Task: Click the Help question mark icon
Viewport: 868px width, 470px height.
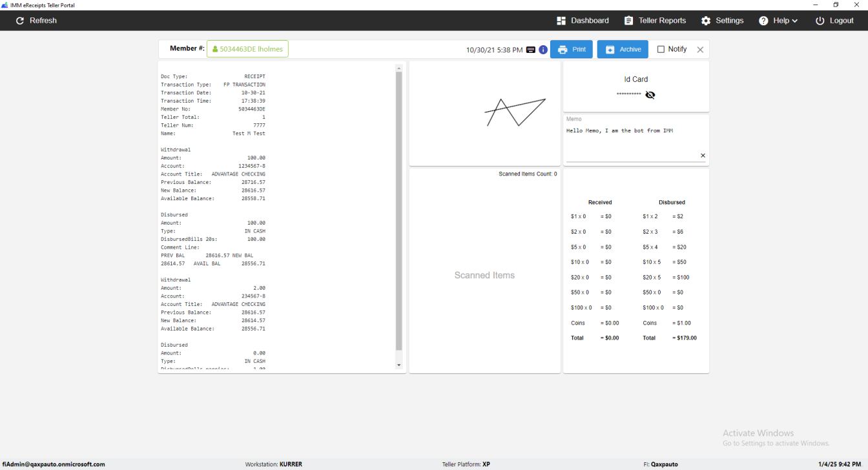Action: coord(763,21)
